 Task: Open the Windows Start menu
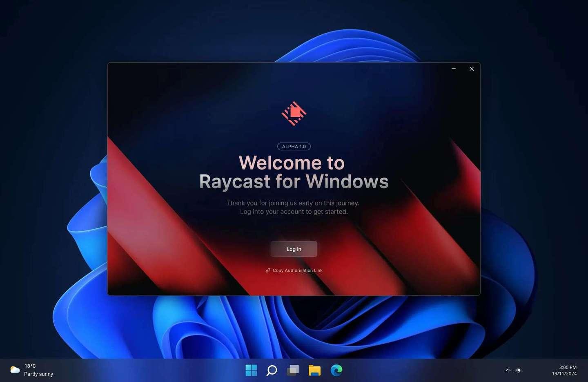251,370
